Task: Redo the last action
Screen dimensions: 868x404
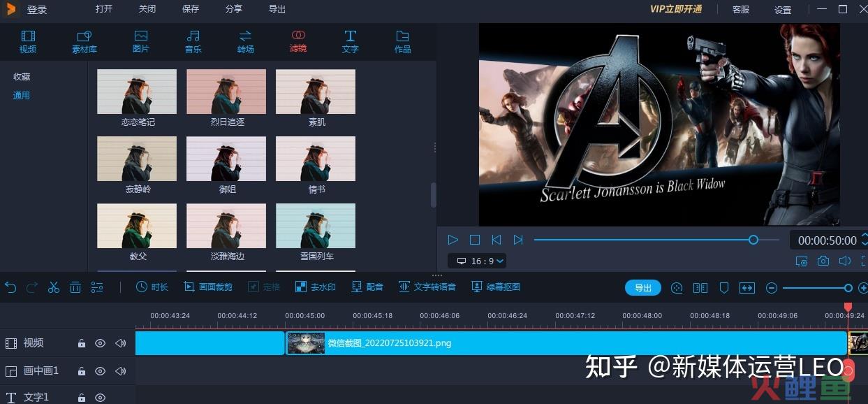Action: click(31, 287)
